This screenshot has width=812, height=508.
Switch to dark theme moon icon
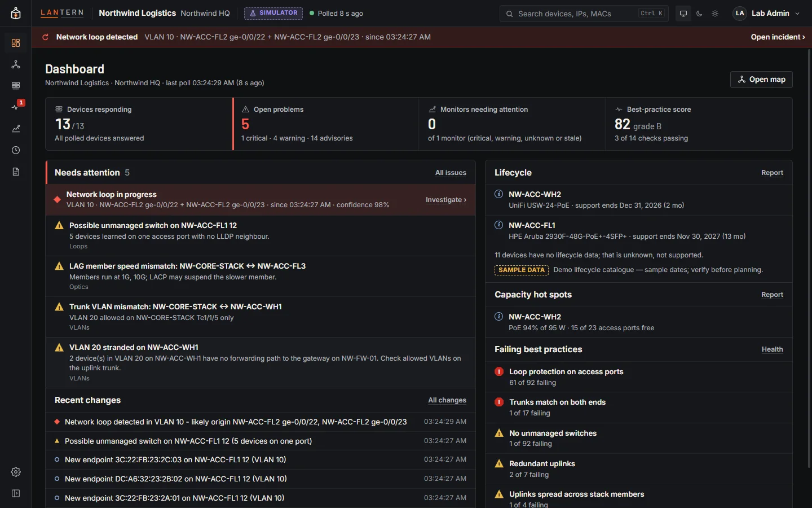point(699,14)
